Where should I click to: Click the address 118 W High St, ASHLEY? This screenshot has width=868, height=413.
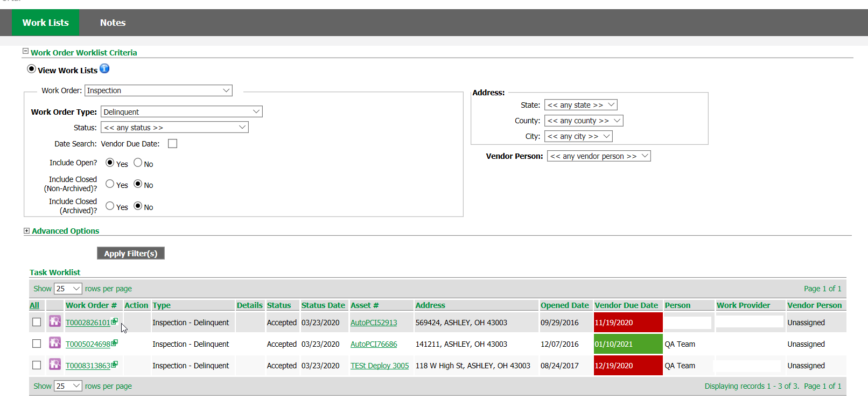click(x=473, y=366)
